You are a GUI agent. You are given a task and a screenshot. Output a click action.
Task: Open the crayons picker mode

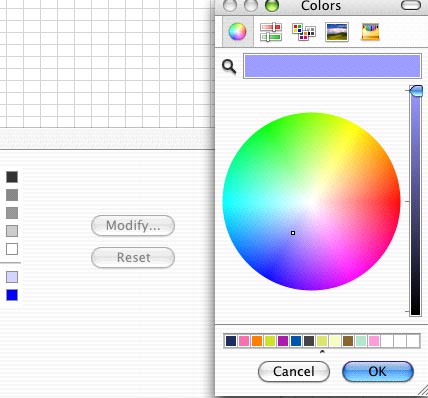pyautogui.click(x=370, y=32)
